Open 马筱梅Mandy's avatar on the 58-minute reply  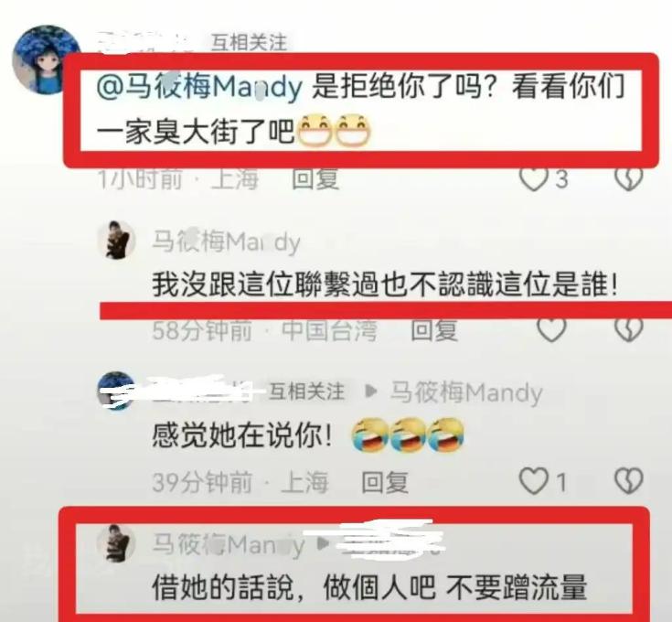[x=117, y=240]
